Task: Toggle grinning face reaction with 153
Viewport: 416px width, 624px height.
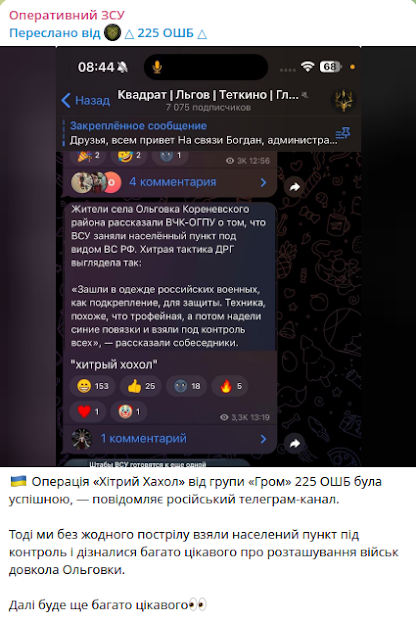Action: [x=93, y=386]
